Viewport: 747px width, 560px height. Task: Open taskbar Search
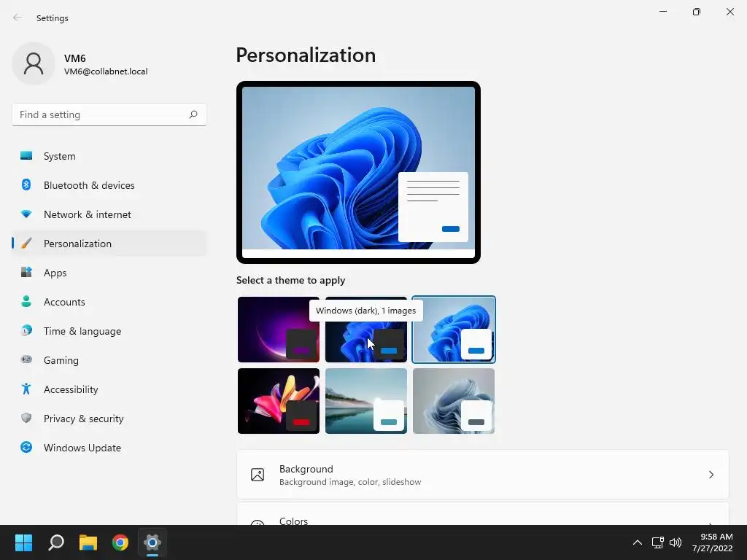[x=55, y=542]
